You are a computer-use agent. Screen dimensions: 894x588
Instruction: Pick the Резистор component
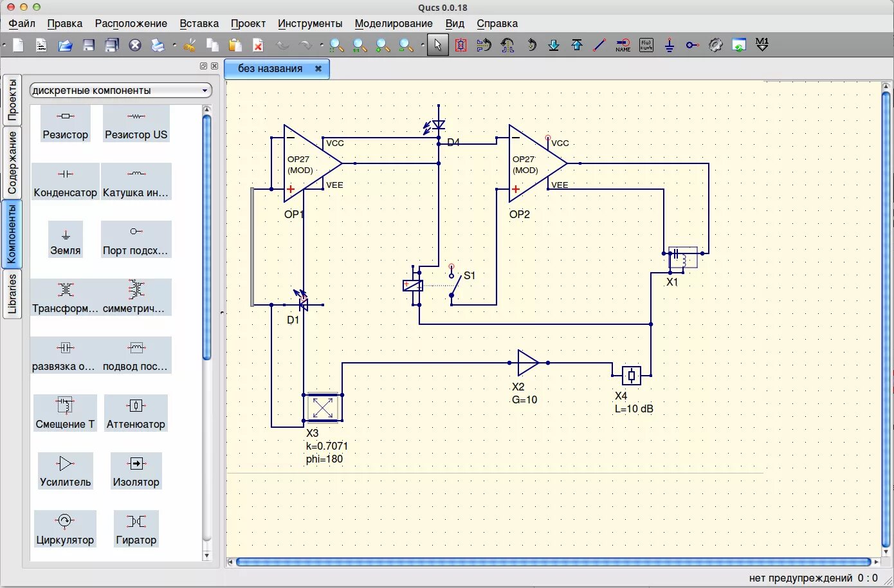[x=66, y=124]
